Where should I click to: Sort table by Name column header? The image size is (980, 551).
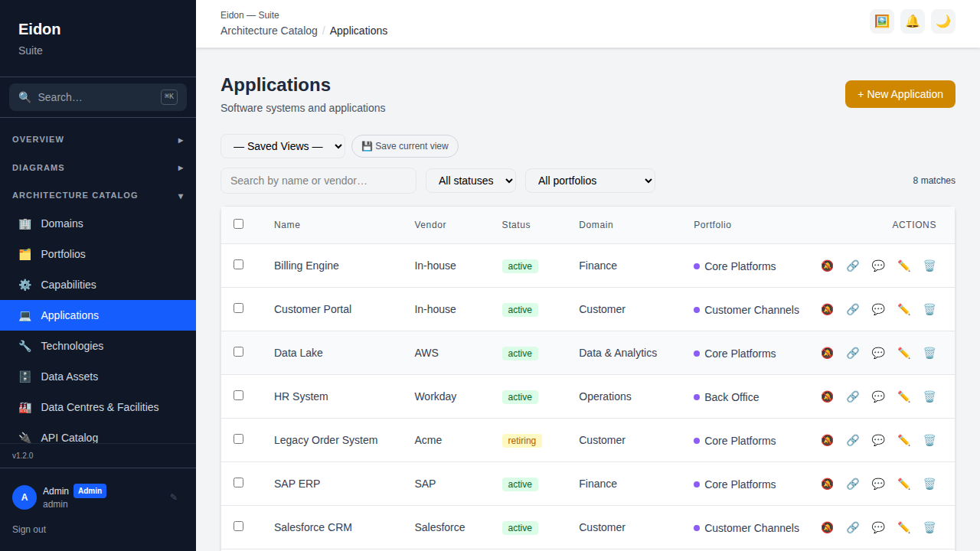[287, 225]
